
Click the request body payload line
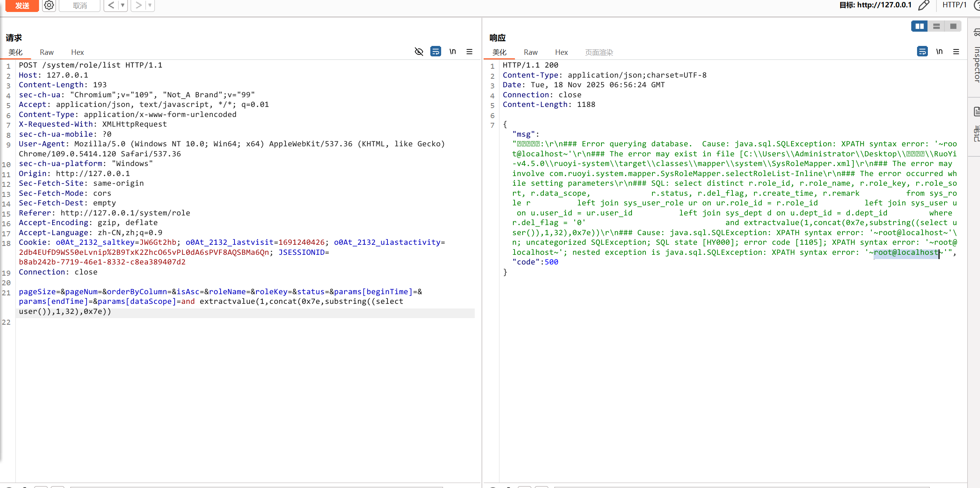click(x=220, y=302)
